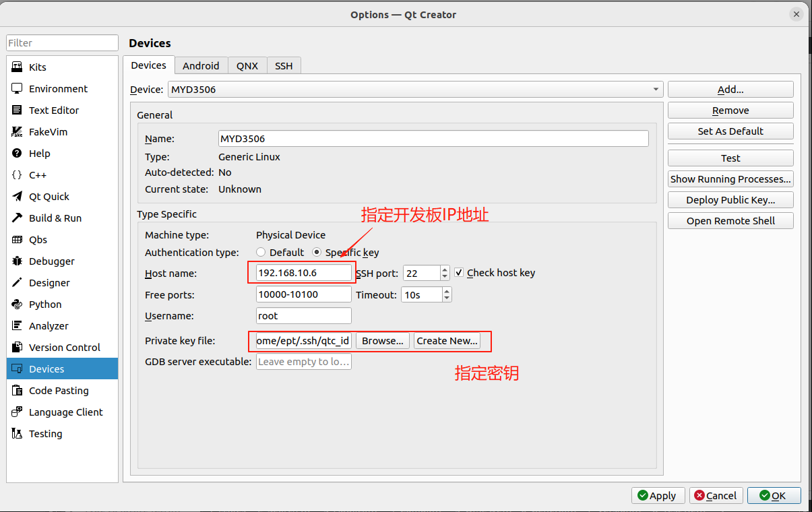812x512 pixels.
Task: Open the Device dropdown showing MYD3506
Action: [x=415, y=89]
